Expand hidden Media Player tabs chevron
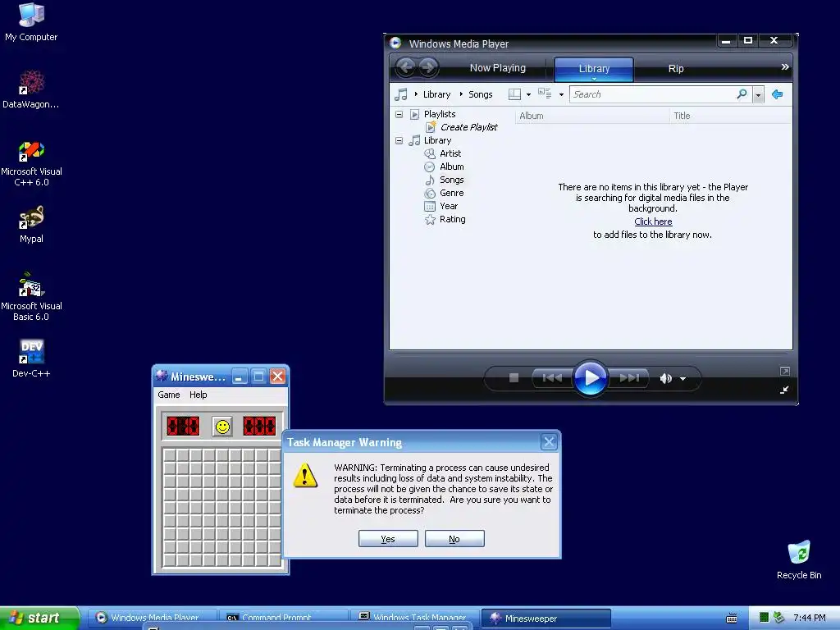 coord(785,67)
